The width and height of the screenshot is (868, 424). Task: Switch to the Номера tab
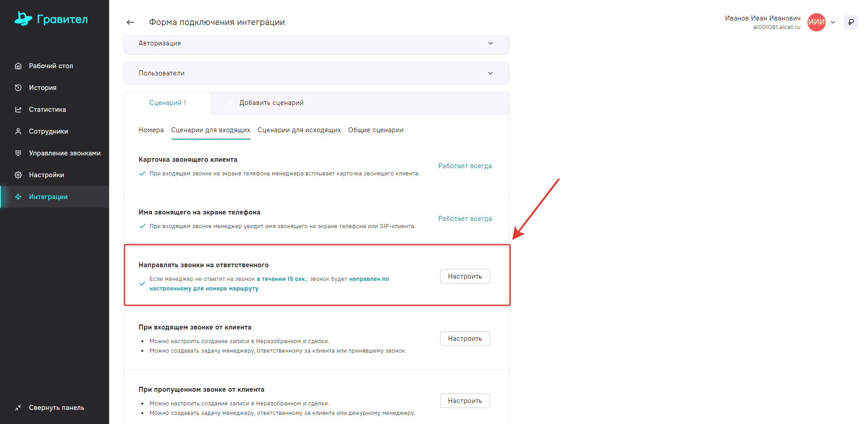(151, 130)
